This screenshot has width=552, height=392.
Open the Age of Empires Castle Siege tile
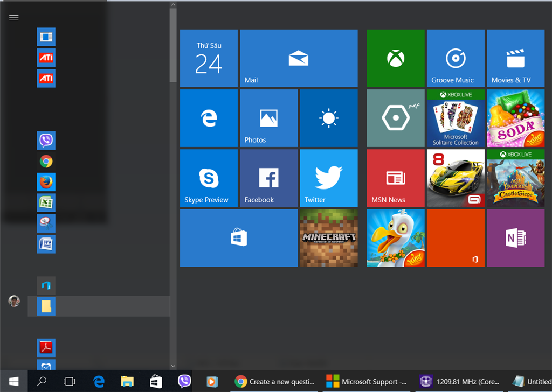point(515,178)
